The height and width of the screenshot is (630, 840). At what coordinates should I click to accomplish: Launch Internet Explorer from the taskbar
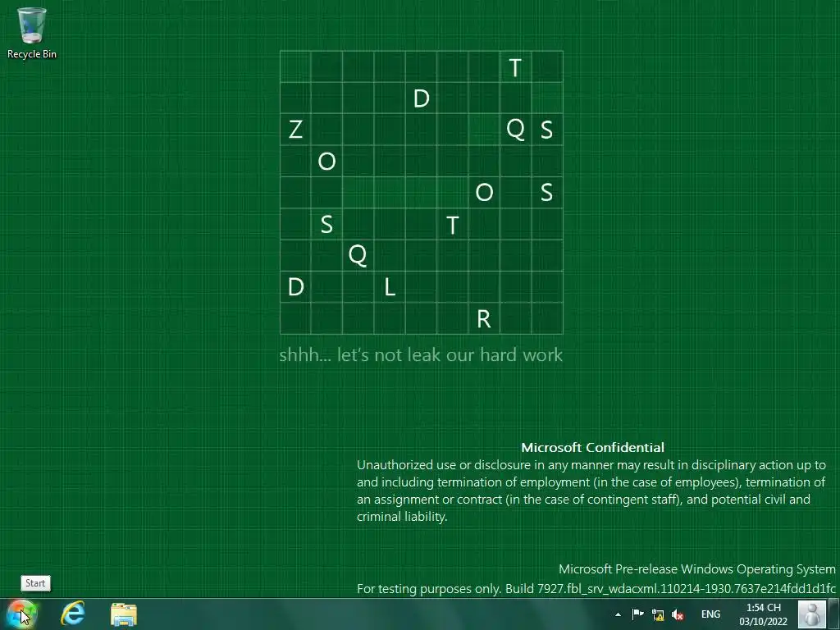pyautogui.click(x=73, y=614)
